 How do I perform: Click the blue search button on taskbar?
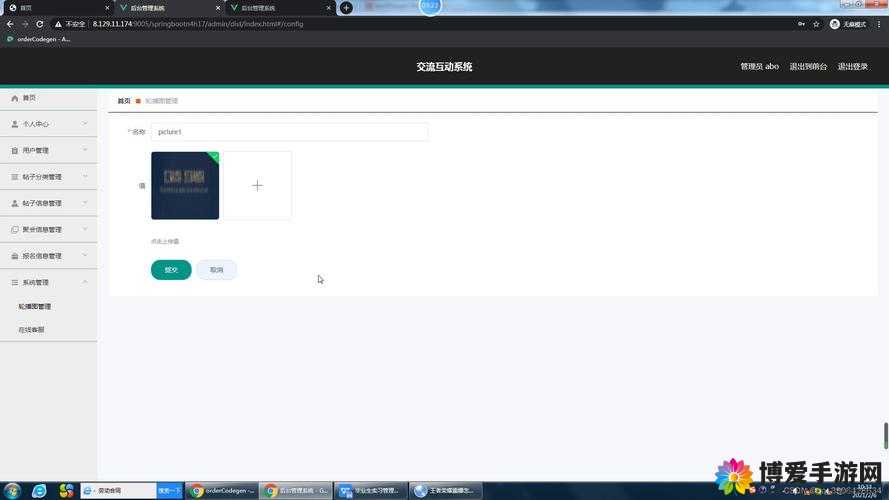pyautogui.click(x=170, y=491)
